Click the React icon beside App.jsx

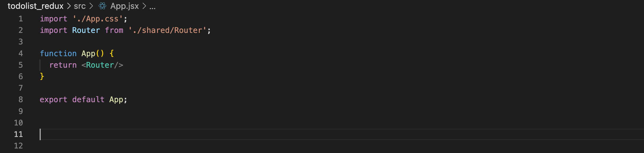click(x=102, y=6)
